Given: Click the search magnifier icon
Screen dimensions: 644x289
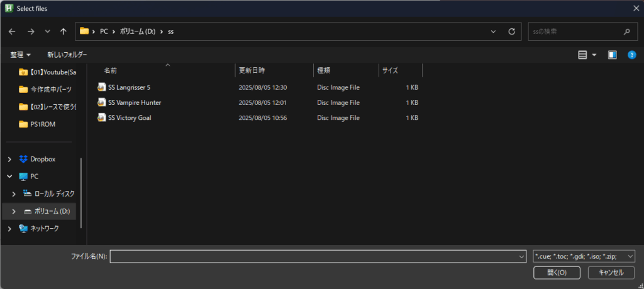Looking at the screenshot, I should pyautogui.click(x=627, y=31).
